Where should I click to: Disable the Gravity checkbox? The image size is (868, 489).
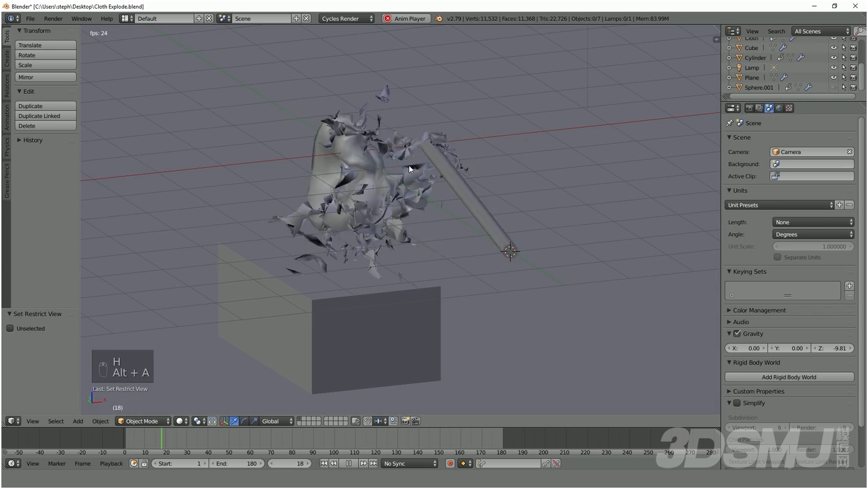tap(738, 334)
